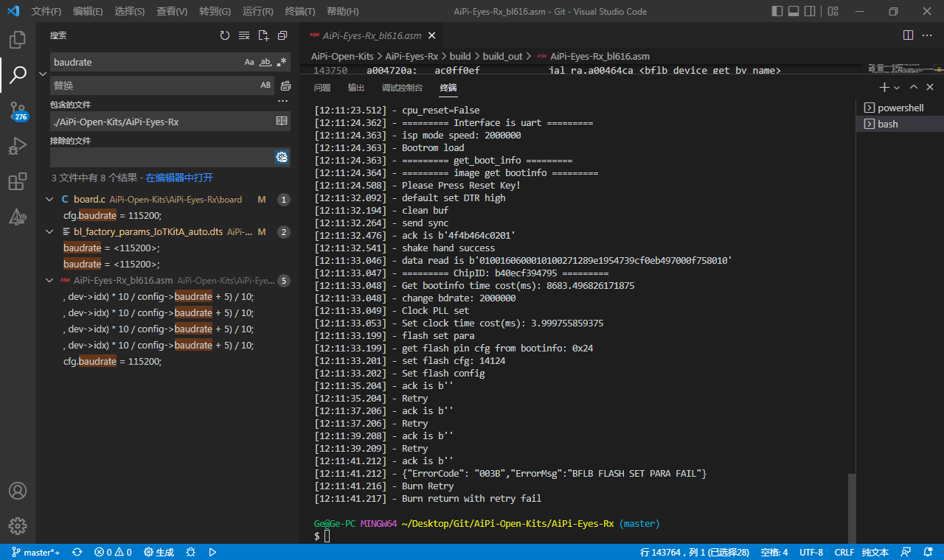Run the target with status bar play icon

point(212,552)
